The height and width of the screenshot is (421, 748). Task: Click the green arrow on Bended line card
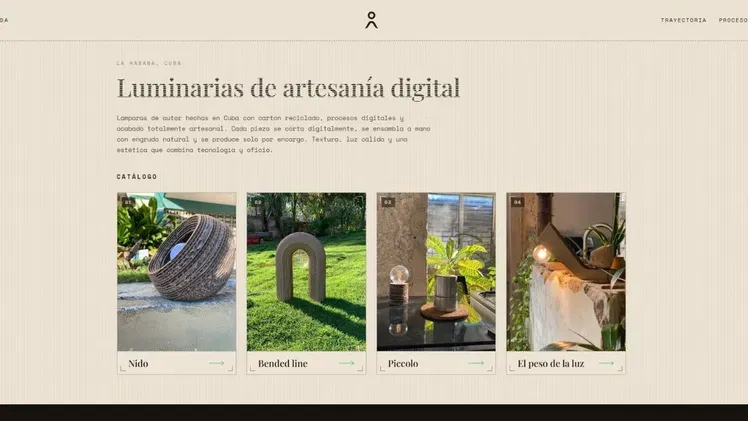pos(346,363)
